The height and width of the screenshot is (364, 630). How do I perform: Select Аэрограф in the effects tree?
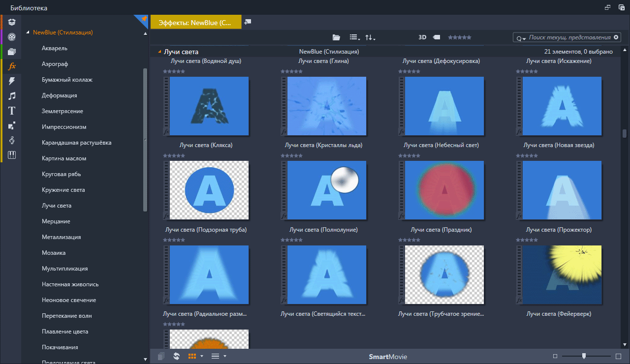55,64
